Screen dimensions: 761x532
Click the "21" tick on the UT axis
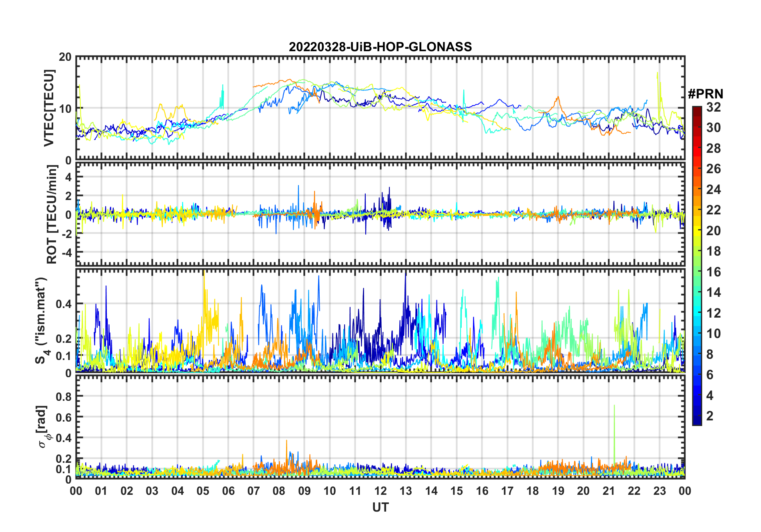click(609, 491)
